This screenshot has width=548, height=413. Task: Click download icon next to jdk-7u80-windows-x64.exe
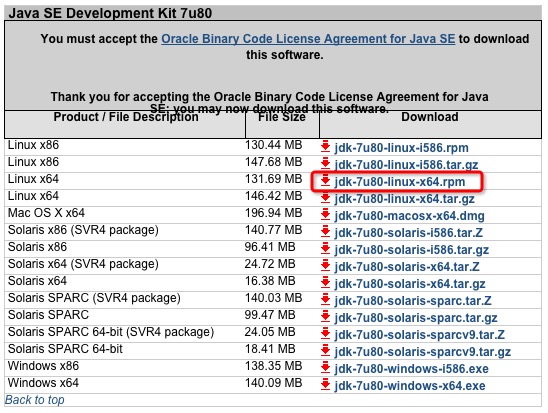[x=325, y=384]
